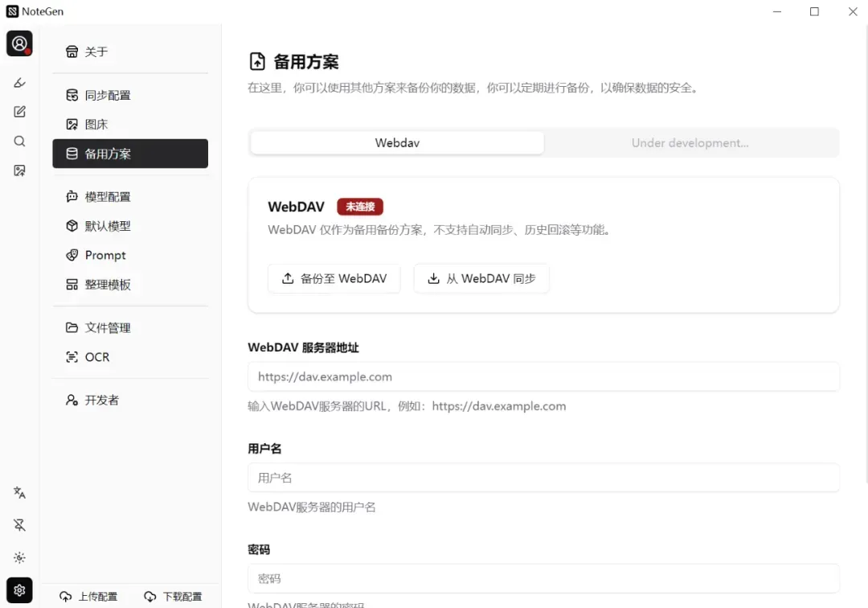Focus the 用户名 input field
Image resolution: width=868 pixels, height=608 pixels.
tap(543, 478)
